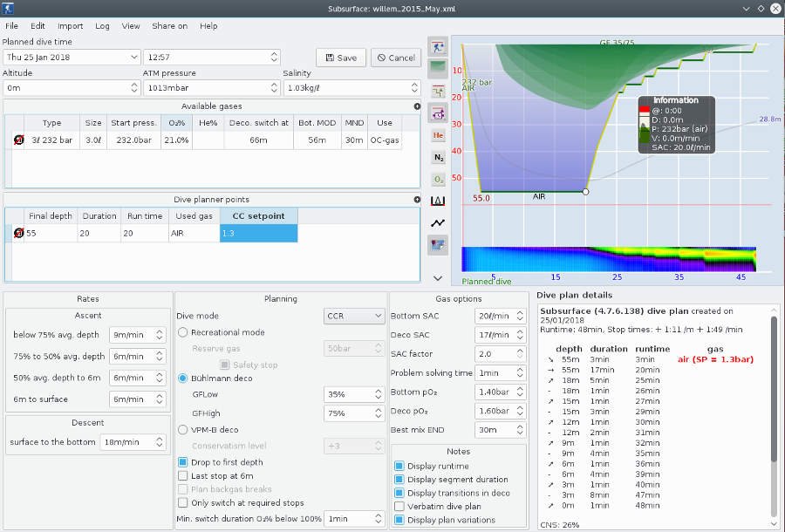Open the Import menu
The image size is (785, 532).
71,26
